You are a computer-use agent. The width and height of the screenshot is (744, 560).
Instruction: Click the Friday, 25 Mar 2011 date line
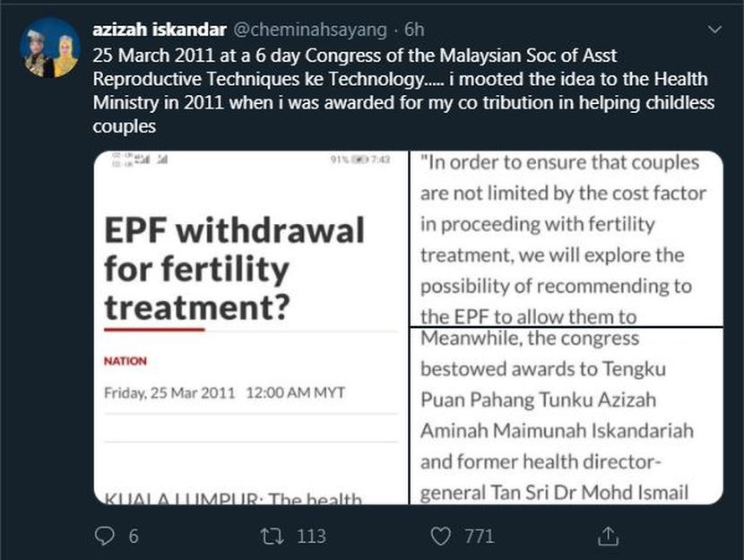[224, 392]
